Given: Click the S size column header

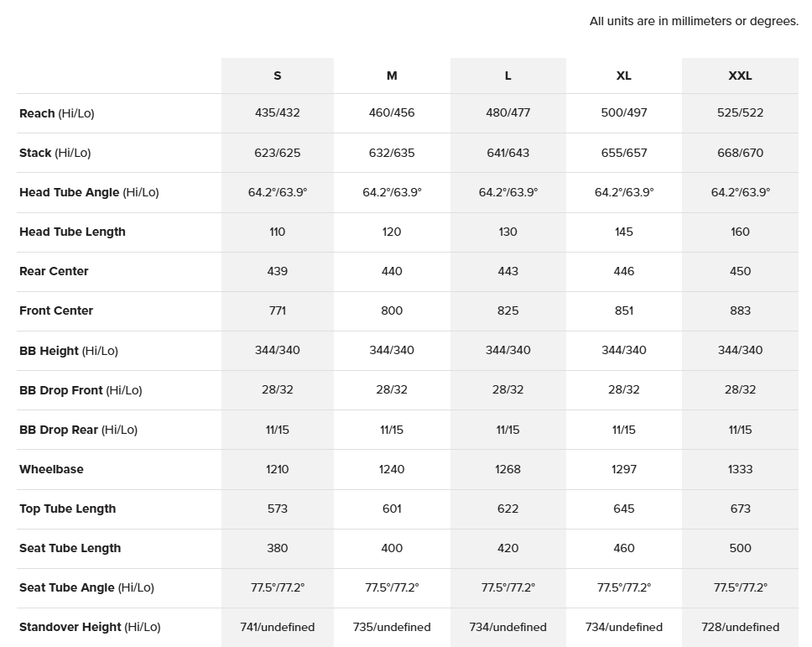Looking at the screenshot, I should point(278,76).
